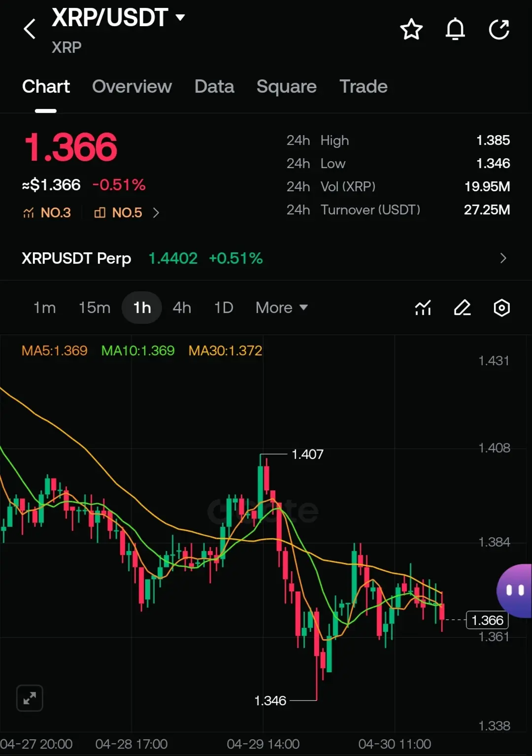Tap the 24h Vol value 19.95M

[487, 187]
